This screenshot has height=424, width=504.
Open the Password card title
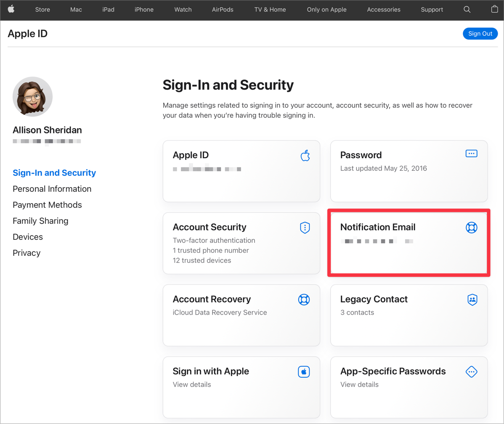pyautogui.click(x=361, y=155)
